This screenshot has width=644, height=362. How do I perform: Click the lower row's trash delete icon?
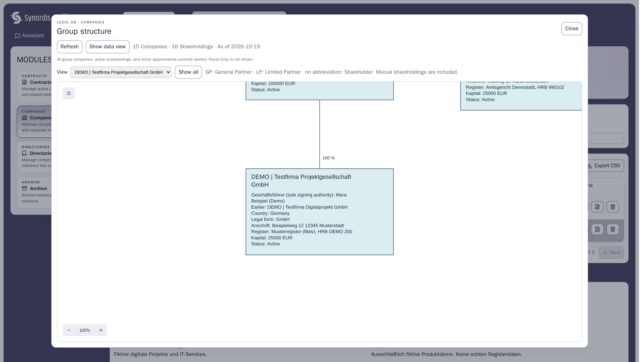tap(613, 229)
